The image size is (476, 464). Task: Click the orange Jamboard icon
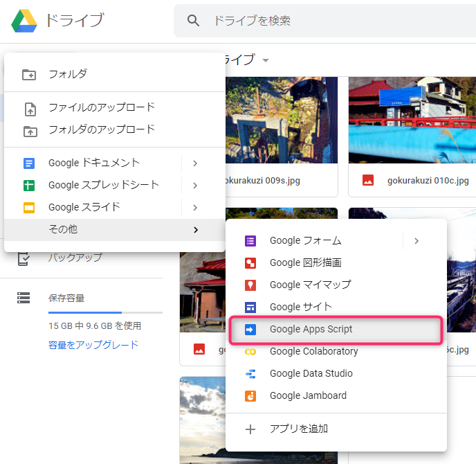(x=250, y=396)
